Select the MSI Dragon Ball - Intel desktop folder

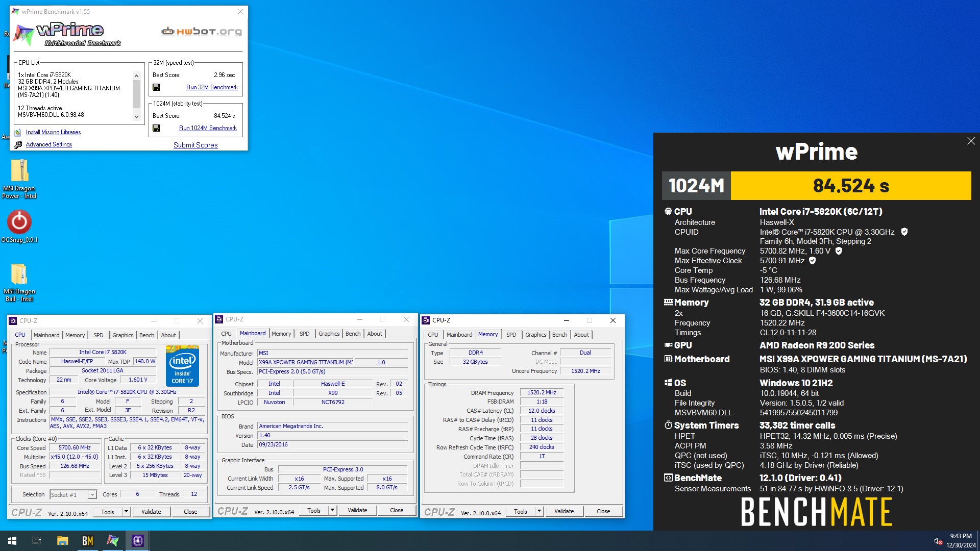tap(19, 282)
